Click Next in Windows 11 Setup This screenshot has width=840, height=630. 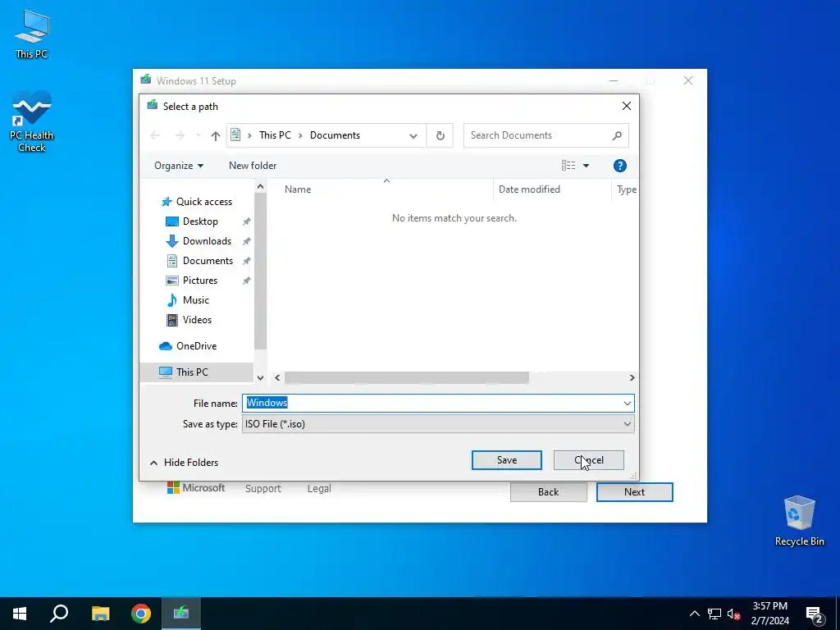[x=634, y=492]
